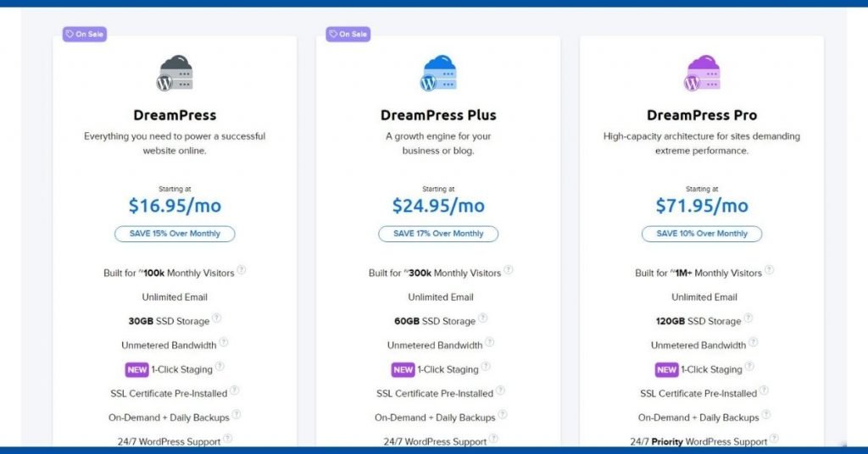Click 'Unlimited Email' in the DreamPress card
This screenshot has width=868, height=454.
tap(175, 297)
